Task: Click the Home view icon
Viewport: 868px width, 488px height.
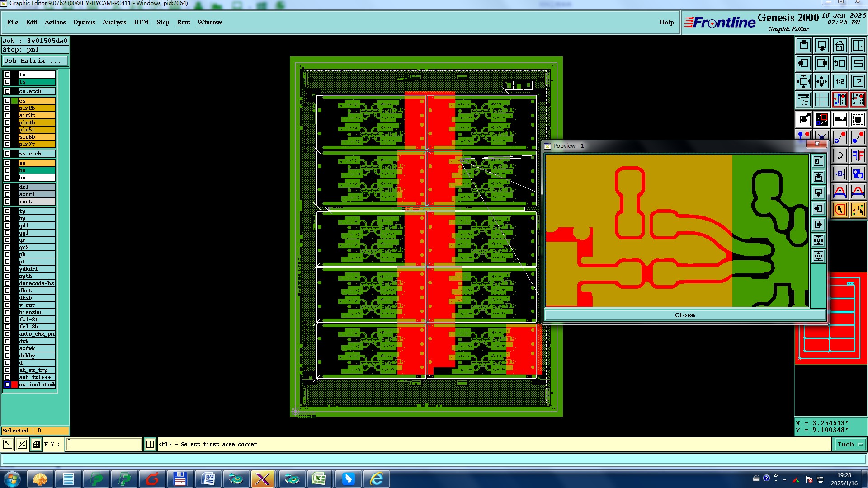Action: 840,45
